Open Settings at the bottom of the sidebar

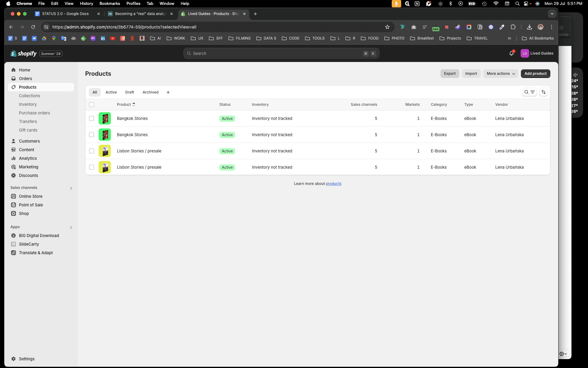coord(27,359)
